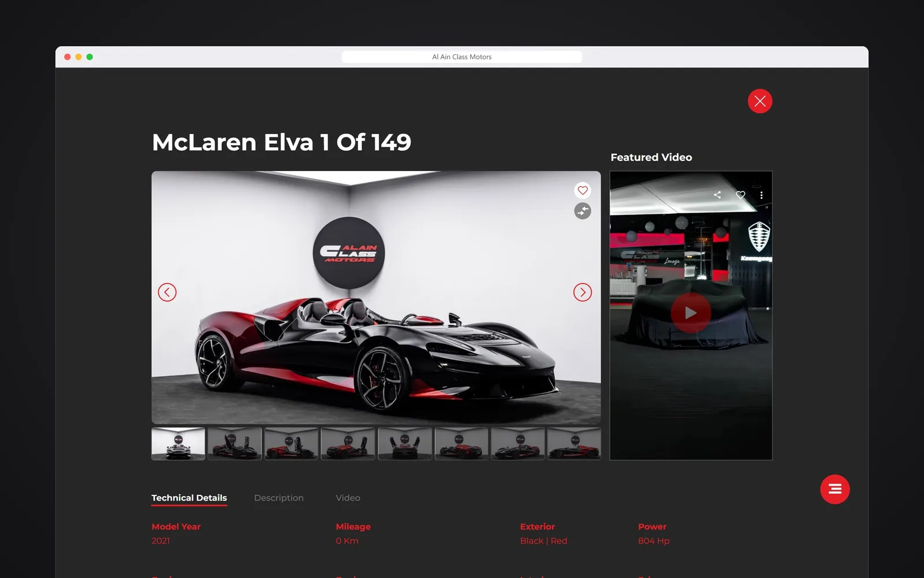
Task: Open the red floating menu button
Action: click(835, 490)
